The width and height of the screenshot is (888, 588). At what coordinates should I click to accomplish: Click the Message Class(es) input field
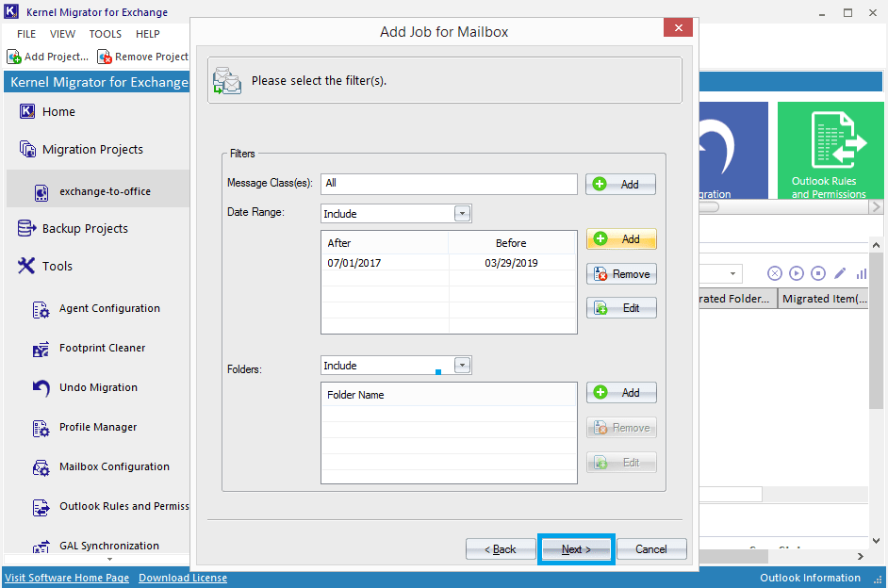[449, 184]
